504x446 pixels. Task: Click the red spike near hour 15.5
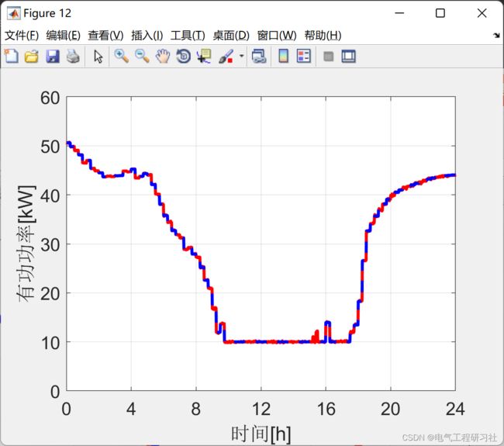(316, 337)
